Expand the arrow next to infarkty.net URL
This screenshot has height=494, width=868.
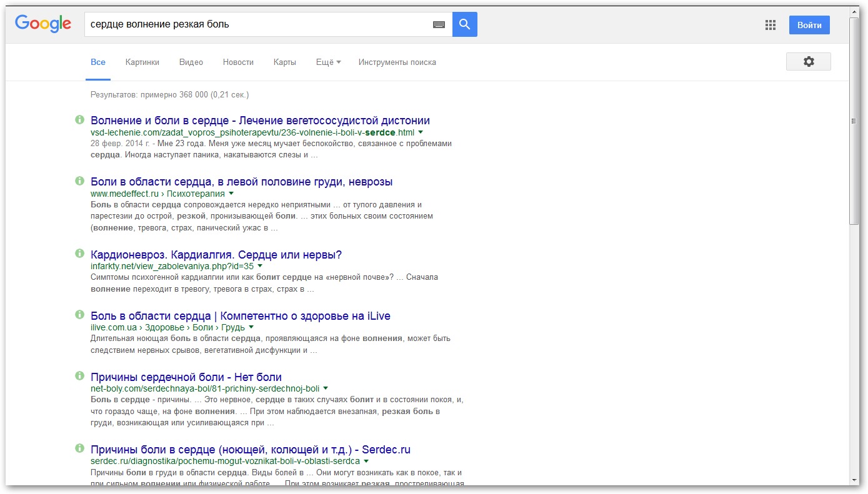260,266
